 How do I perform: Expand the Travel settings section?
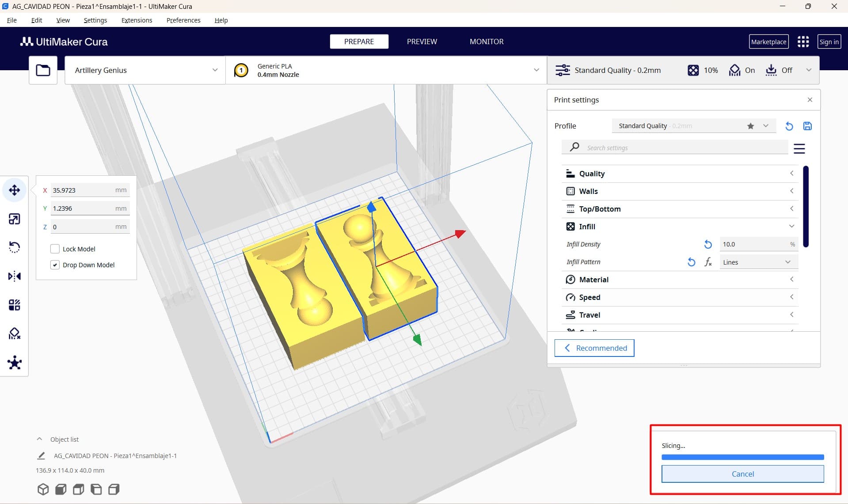pyautogui.click(x=680, y=315)
